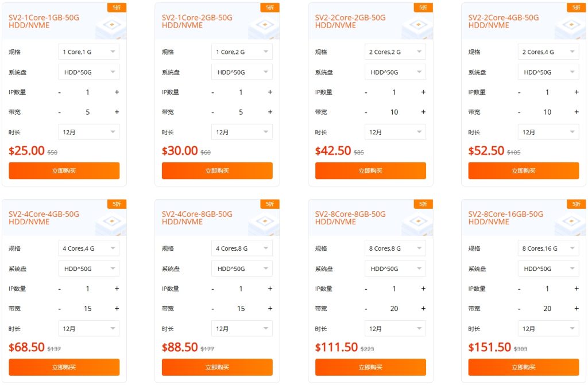The height and width of the screenshot is (385, 588).
Task: Click the 5折 discount badge on SV2-8Core-16GB card
Action: click(x=576, y=204)
